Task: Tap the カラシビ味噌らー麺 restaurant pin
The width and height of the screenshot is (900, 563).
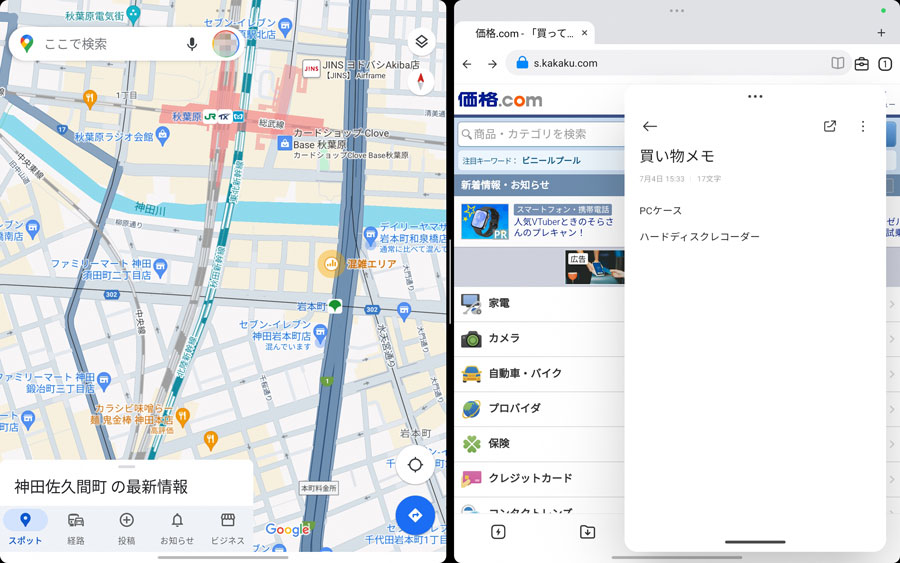Action: [x=183, y=416]
